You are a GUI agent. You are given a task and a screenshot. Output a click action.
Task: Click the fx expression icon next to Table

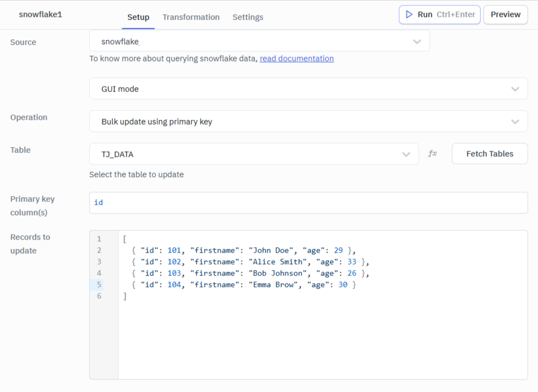pyautogui.click(x=432, y=154)
